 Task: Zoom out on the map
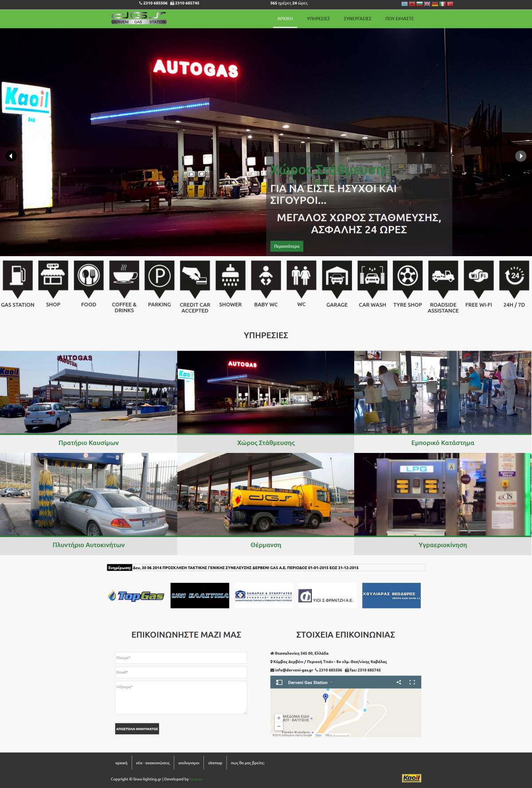tap(279, 726)
